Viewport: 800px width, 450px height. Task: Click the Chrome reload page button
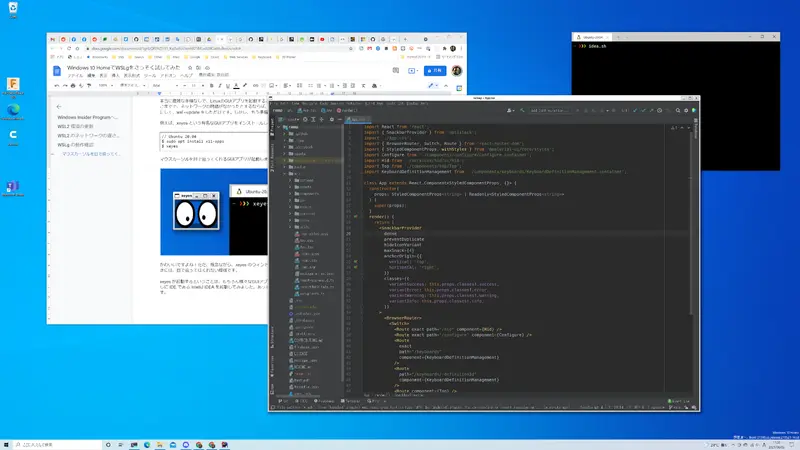69,48
